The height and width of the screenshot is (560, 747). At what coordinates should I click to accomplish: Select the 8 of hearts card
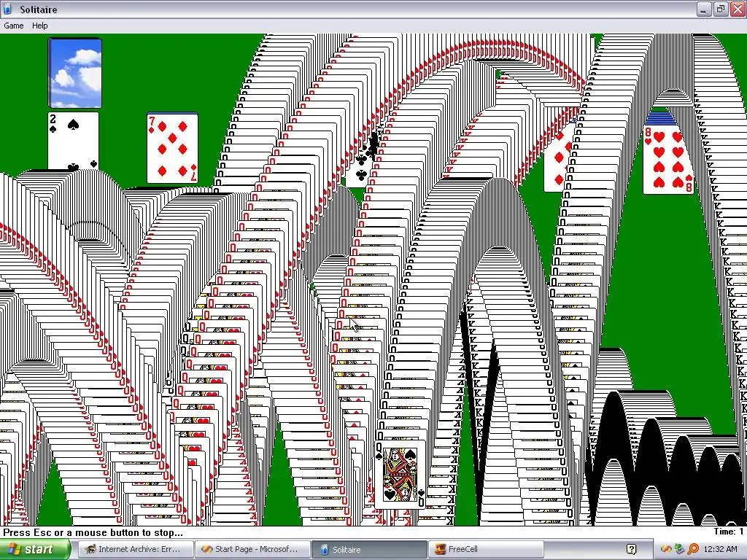pos(668,160)
